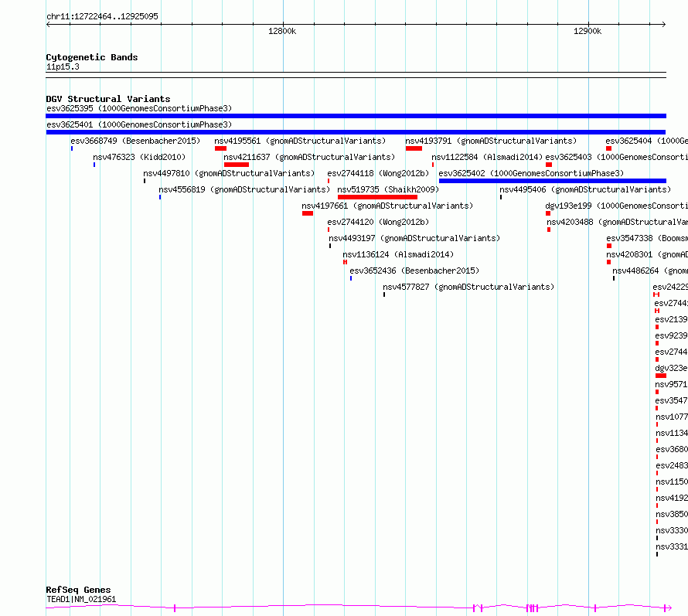Open esv3625403 variant label
Viewport: 688px width, 616px height.
point(616,157)
